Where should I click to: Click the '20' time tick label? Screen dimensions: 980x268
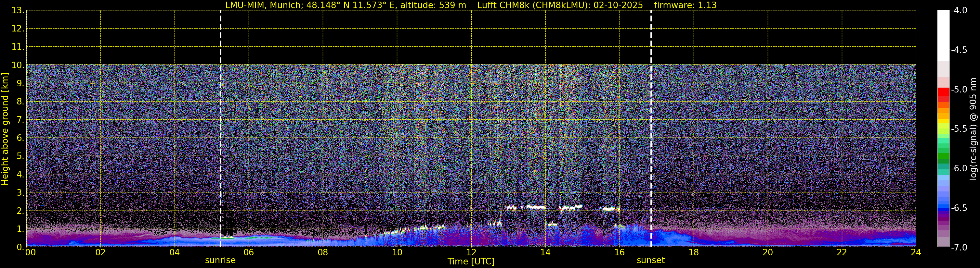point(768,252)
